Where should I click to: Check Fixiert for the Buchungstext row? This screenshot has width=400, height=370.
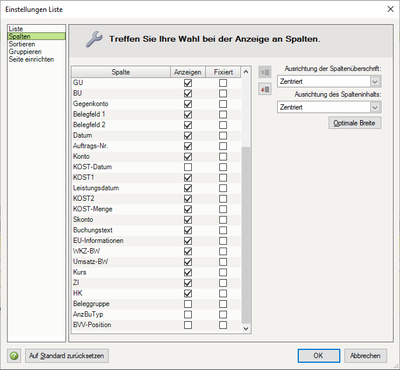(x=223, y=230)
